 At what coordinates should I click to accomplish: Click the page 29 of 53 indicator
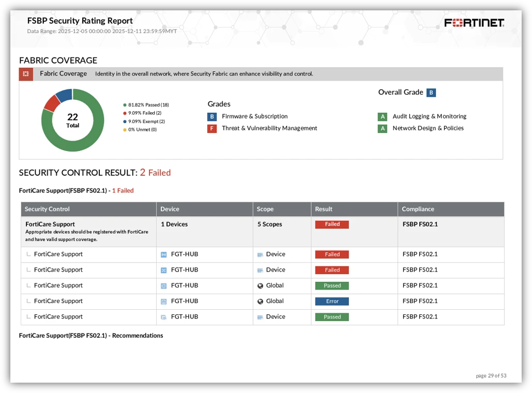point(491,376)
